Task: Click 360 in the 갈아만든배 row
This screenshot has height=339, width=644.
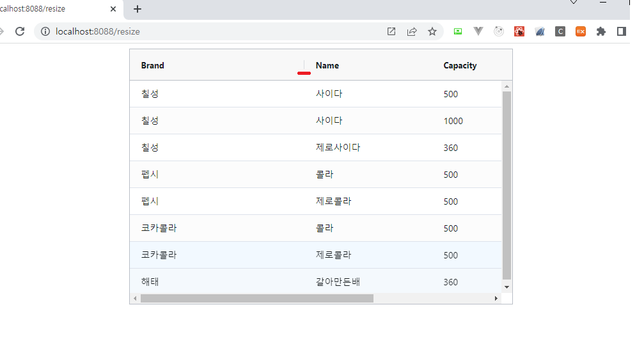Action: point(451,282)
